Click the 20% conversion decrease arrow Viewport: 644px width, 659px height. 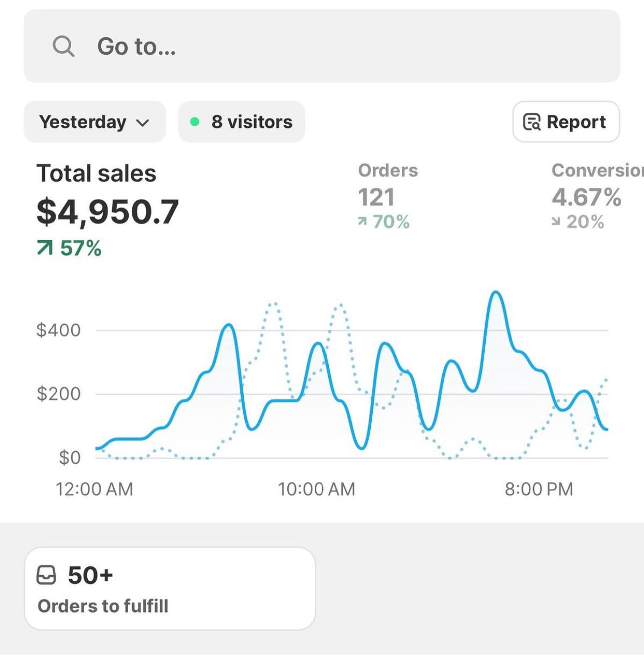(556, 221)
